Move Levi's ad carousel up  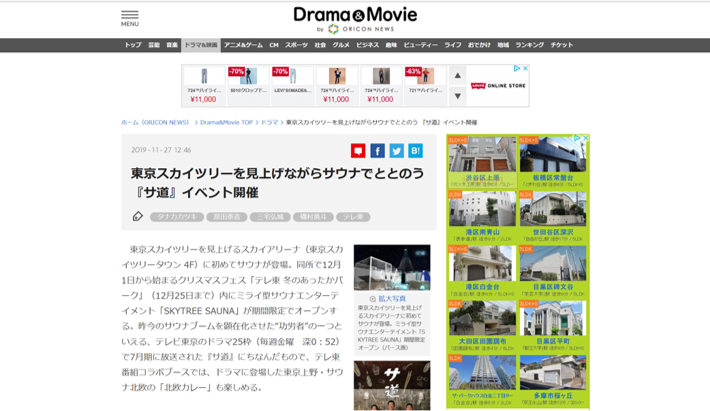coord(458,76)
